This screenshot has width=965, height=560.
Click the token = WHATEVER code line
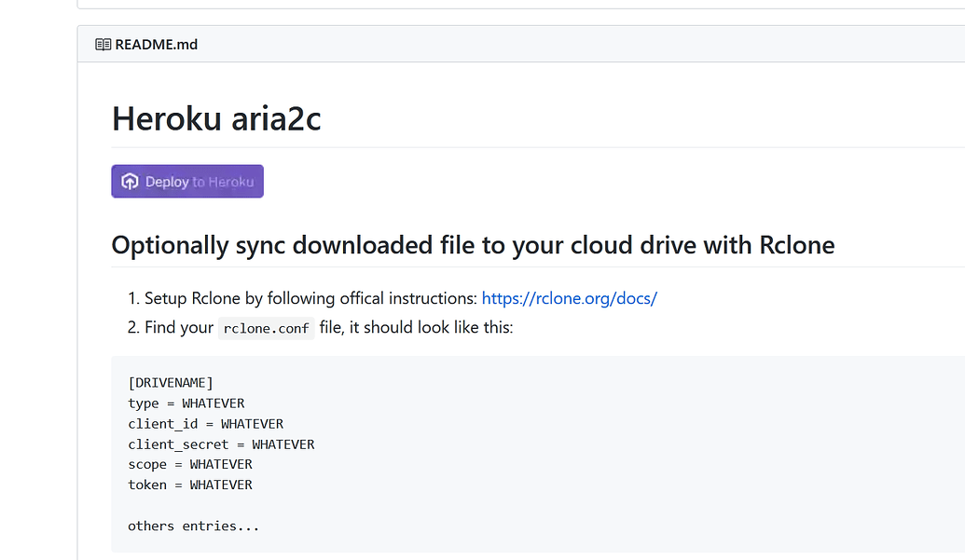[190, 485]
